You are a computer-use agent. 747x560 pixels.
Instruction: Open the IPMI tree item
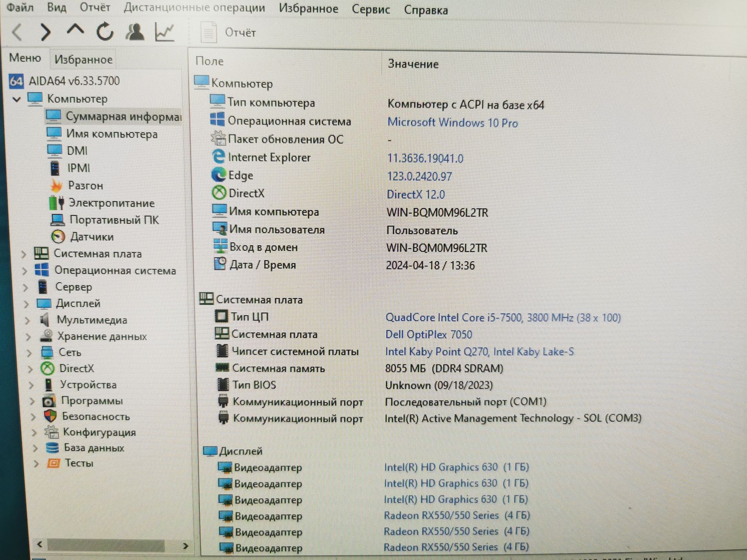[70, 168]
